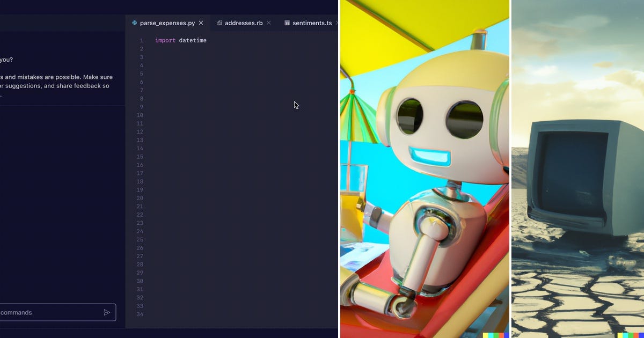Click the Ruby file icon on addresses.rb tab
Viewport: 644px width, 338px height.
point(219,23)
